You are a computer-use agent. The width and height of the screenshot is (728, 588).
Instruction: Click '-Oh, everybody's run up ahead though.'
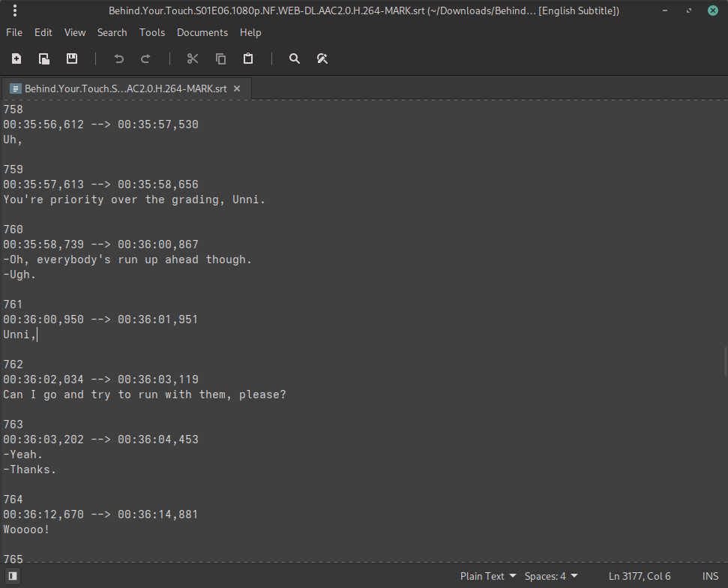127,259
